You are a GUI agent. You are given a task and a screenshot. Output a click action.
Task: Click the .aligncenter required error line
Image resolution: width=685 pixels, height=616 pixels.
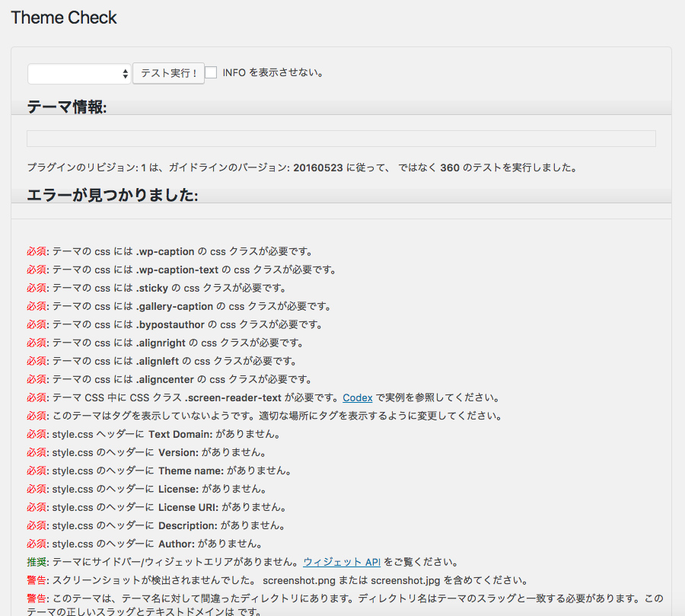(169, 379)
